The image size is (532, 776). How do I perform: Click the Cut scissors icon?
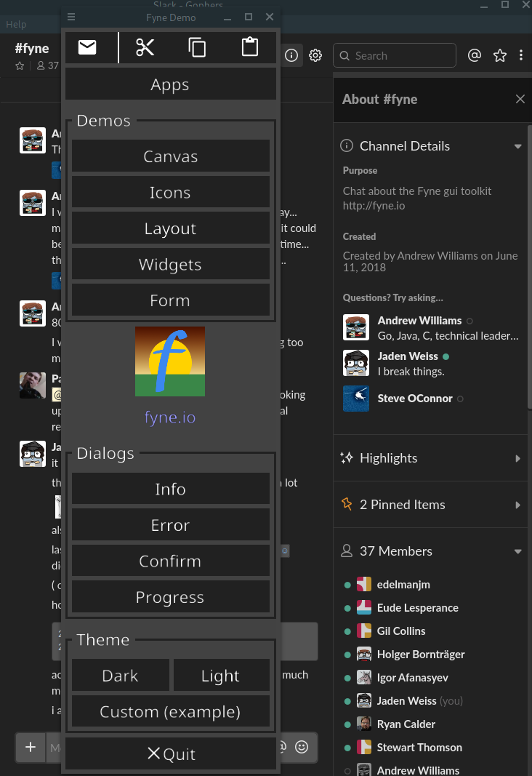(145, 47)
